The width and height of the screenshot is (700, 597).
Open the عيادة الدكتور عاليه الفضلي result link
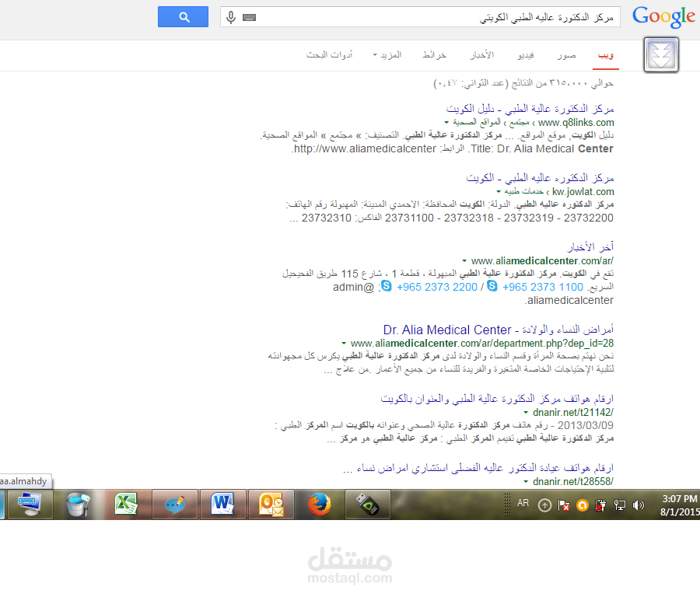[x=478, y=468]
